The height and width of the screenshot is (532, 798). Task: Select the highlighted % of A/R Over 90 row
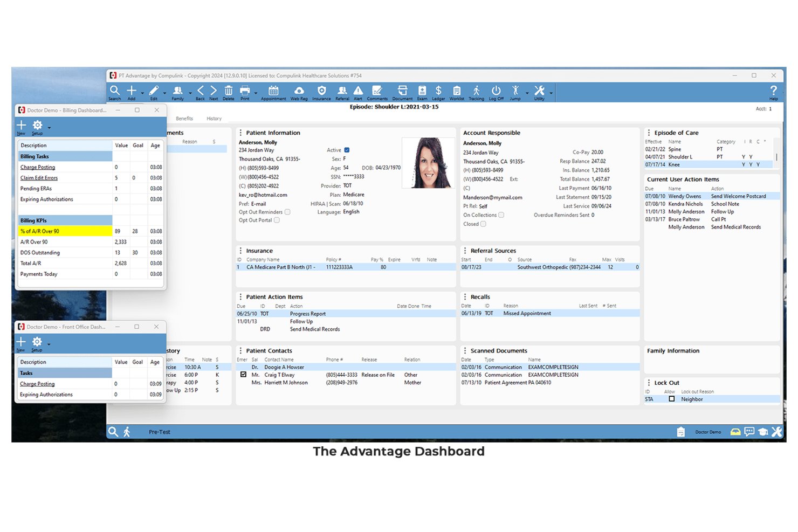tap(91, 231)
